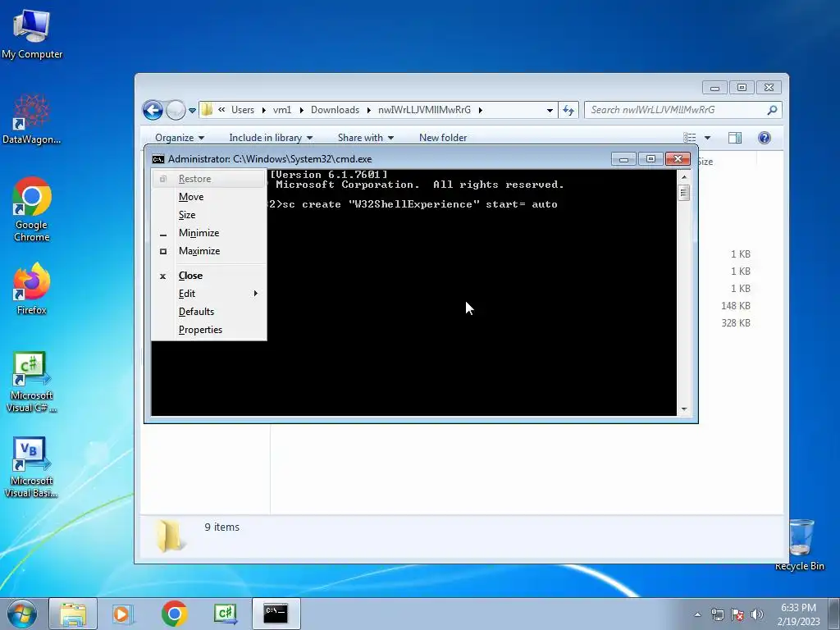The image size is (840, 630).
Task: Open recent pages dropdown in Explorer
Action: point(192,111)
